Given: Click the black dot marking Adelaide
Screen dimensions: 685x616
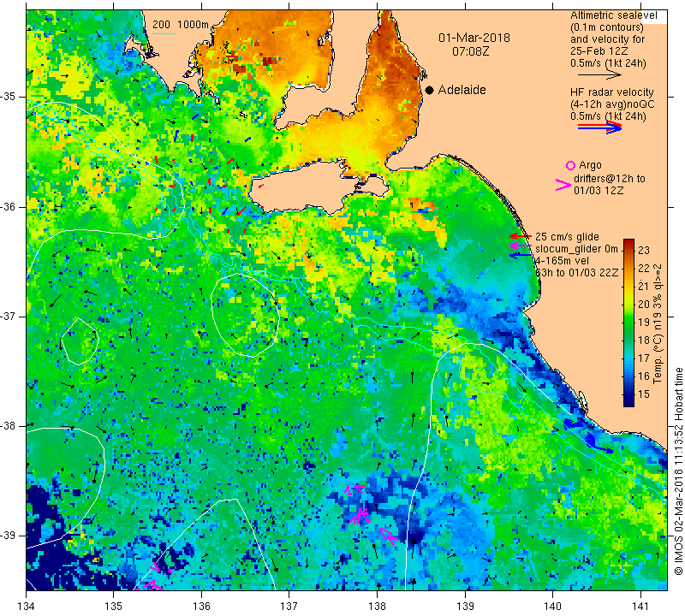Looking at the screenshot, I should [x=430, y=90].
